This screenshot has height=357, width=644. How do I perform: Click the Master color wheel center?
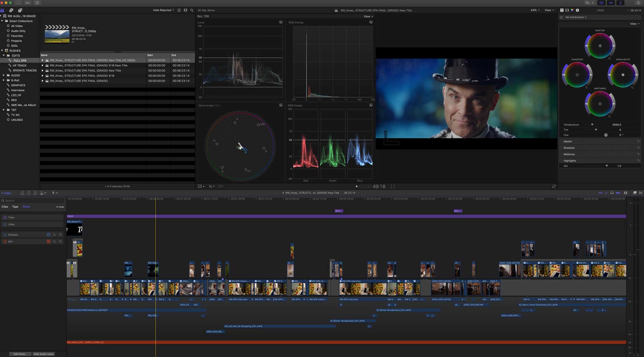tap(600, 46)
